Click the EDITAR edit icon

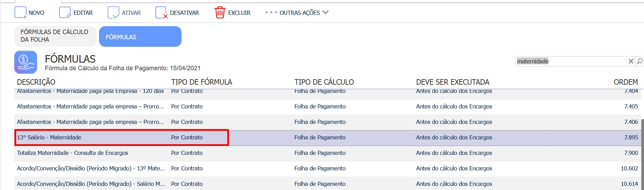65,12
